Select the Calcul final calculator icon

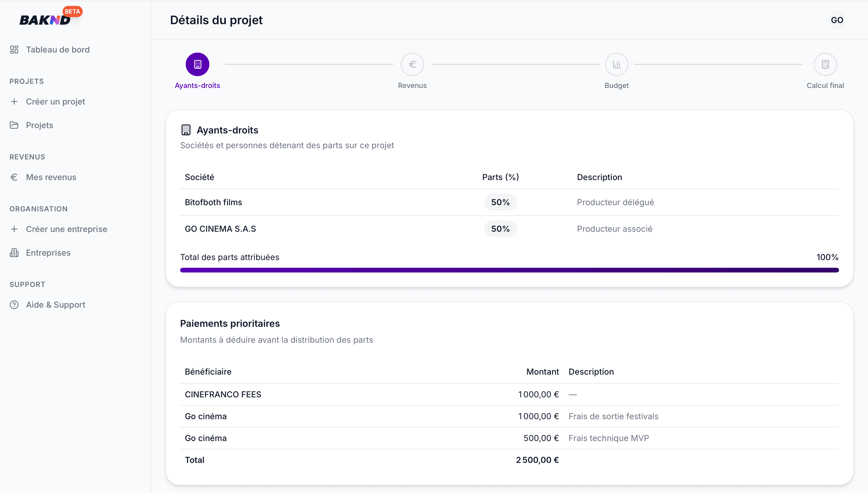[825, 64]
